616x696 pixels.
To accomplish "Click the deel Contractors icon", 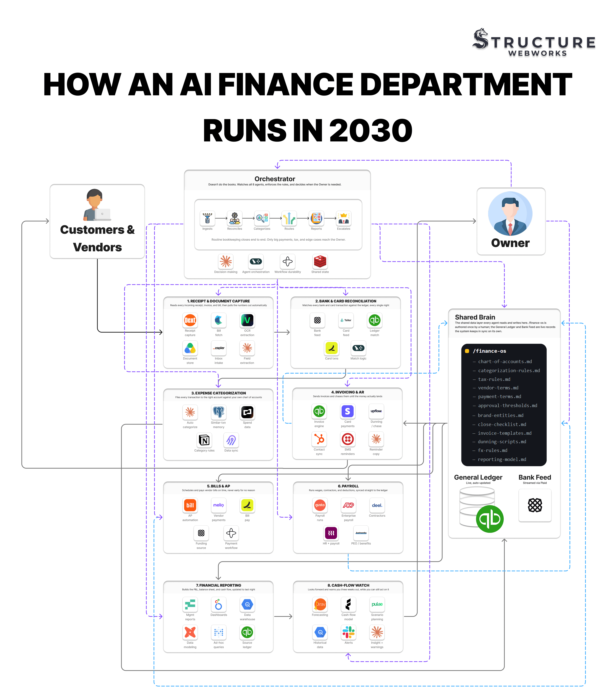I will tap(377, 505).
